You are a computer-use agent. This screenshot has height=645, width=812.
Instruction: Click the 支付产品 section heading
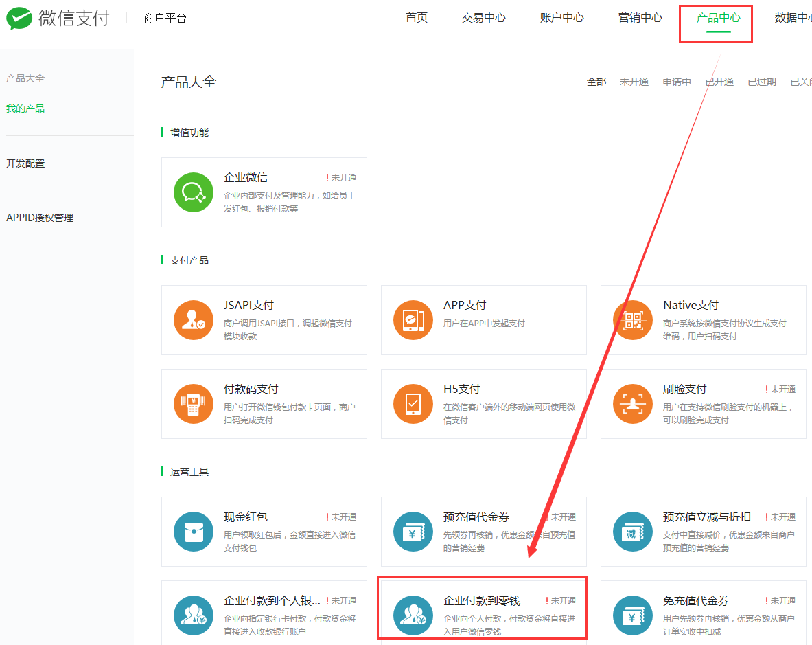[x=189, y=260]
